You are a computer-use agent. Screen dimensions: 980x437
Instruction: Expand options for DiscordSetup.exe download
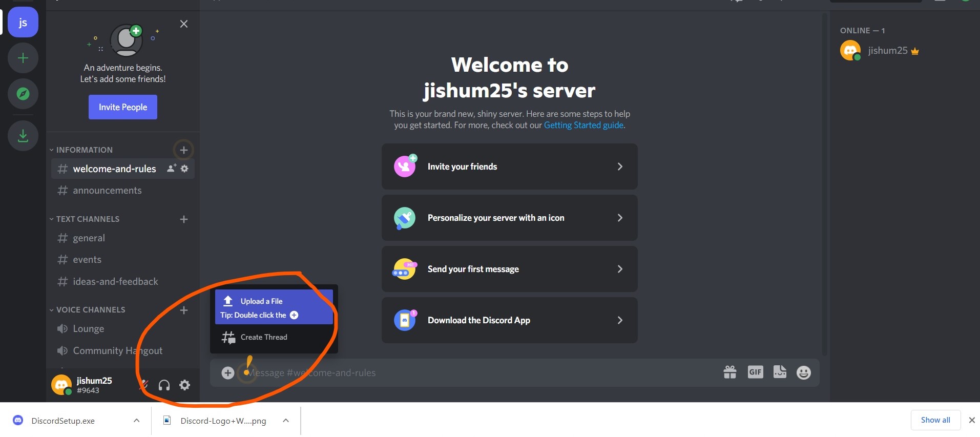136,421
